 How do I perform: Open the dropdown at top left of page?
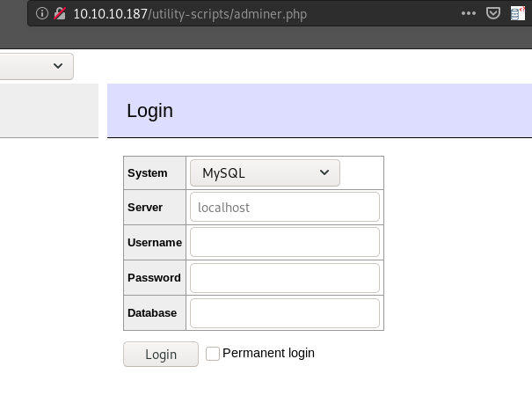pos(36,66)
